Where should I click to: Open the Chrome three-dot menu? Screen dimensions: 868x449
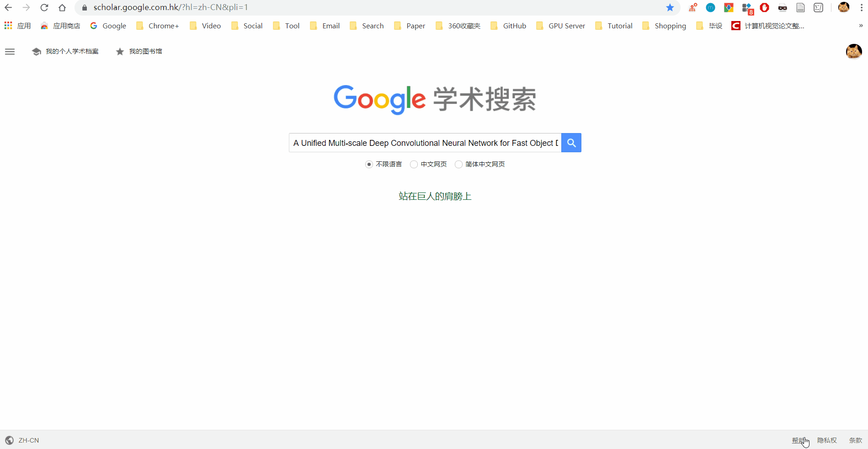(861, 7)
